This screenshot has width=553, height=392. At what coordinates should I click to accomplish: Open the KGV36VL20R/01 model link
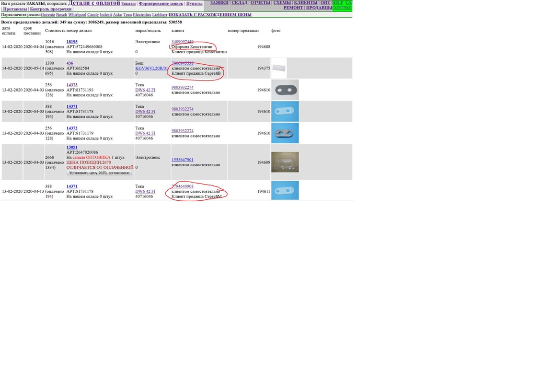coord(151,69)
